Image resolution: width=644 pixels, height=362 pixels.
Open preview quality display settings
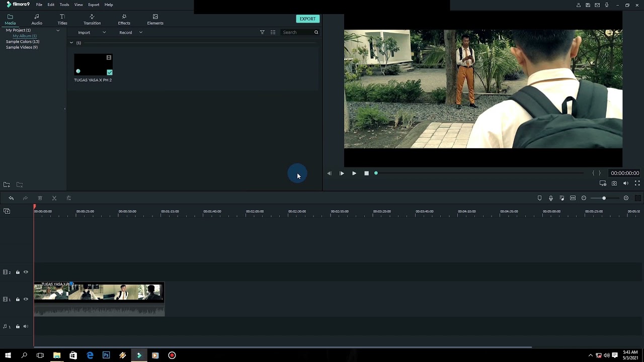click(603, 184)
